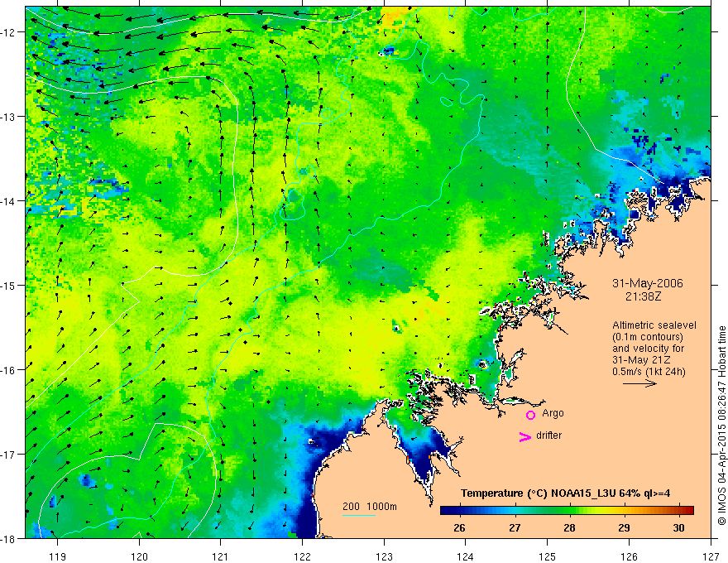Image resolution: width=728 pixels, height=563 pixels.
Task: Click the 'drifter' legend label
Action: pyautogui.click(x=548, y=435)
